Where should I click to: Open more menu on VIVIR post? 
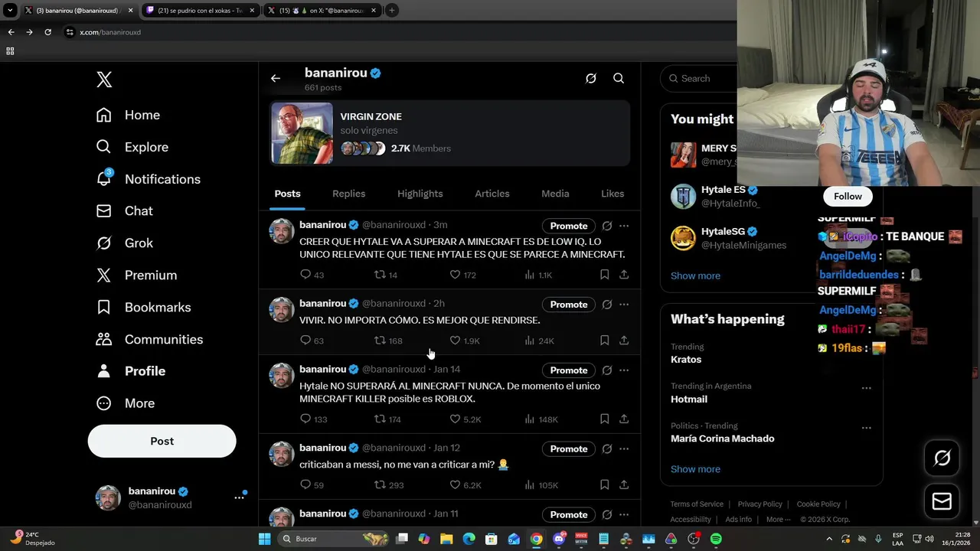tap(624, 305)
